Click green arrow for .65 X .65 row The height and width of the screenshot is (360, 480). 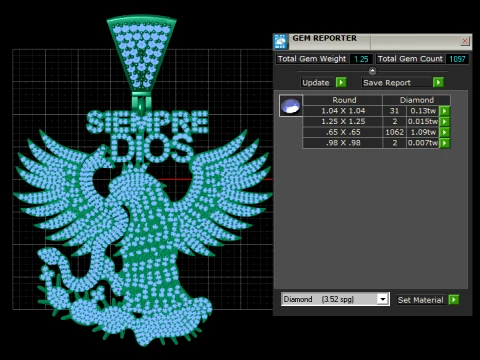445,132
